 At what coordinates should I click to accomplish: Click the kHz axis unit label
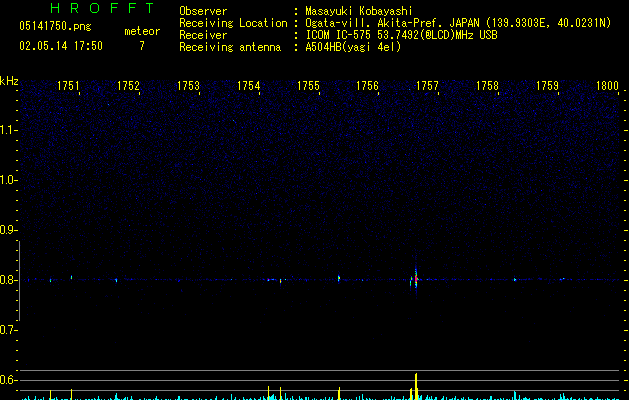point(9,81)
